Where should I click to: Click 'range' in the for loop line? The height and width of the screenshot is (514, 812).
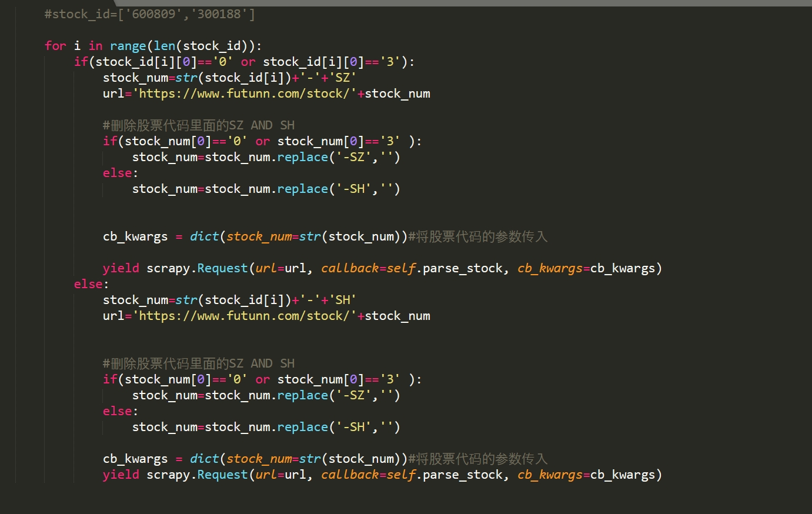(x=128, y=46)
